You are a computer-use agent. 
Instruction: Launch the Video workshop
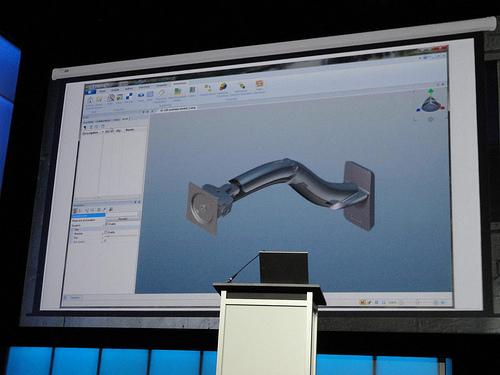coord(192,90)
